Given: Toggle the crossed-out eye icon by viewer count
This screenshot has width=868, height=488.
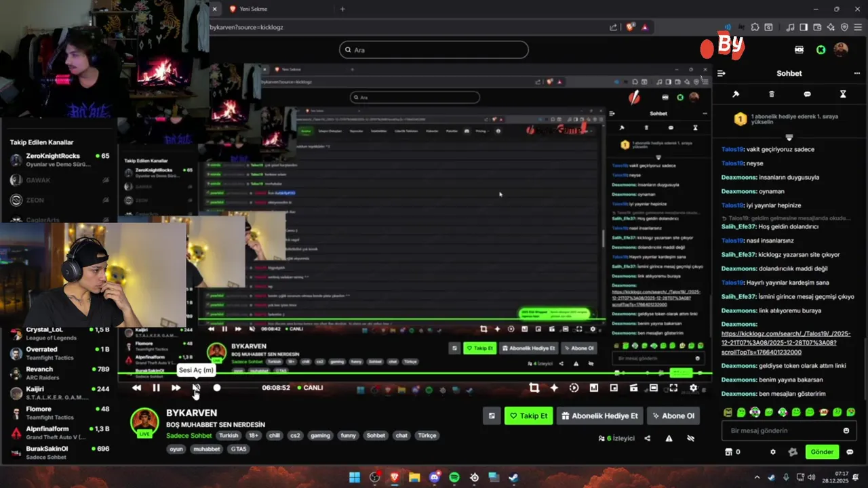Looking at the screenshot, I should (690, 439).
